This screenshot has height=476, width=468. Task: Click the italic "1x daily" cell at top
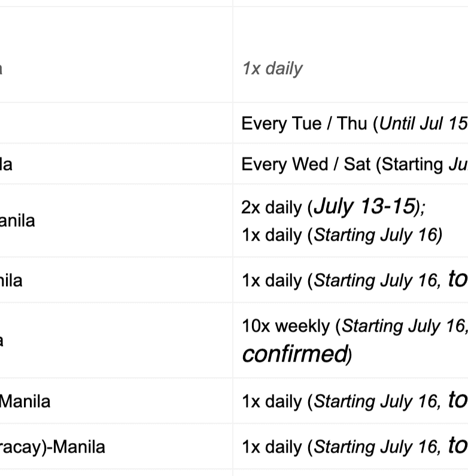[x=272, y=69]
